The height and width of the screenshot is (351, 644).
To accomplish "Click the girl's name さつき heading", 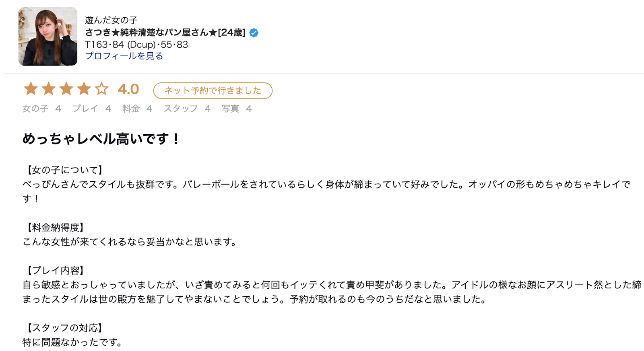I will [x=165, y=33].
